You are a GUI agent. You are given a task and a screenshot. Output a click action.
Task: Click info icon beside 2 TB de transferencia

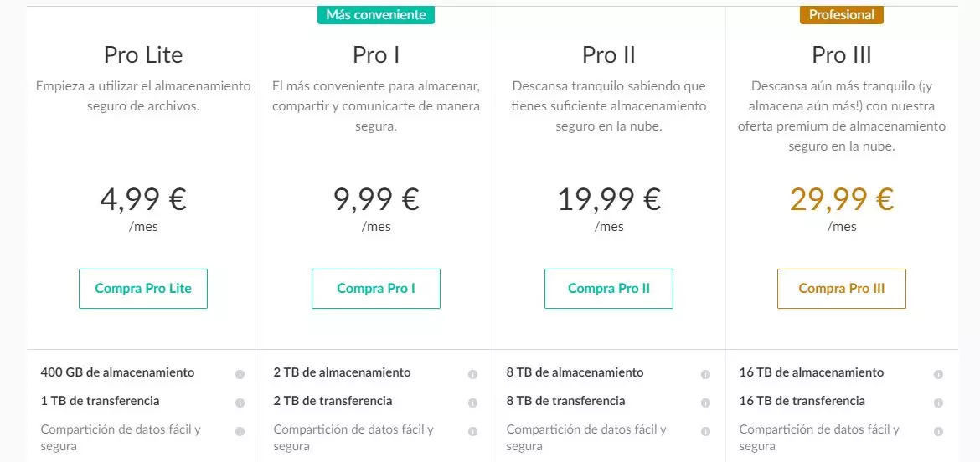tap(472, 403)
